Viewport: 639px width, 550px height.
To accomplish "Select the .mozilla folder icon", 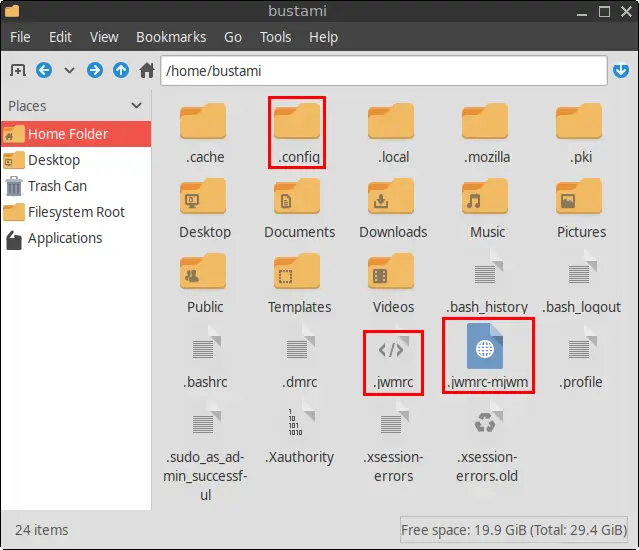I will coord(485,121).
